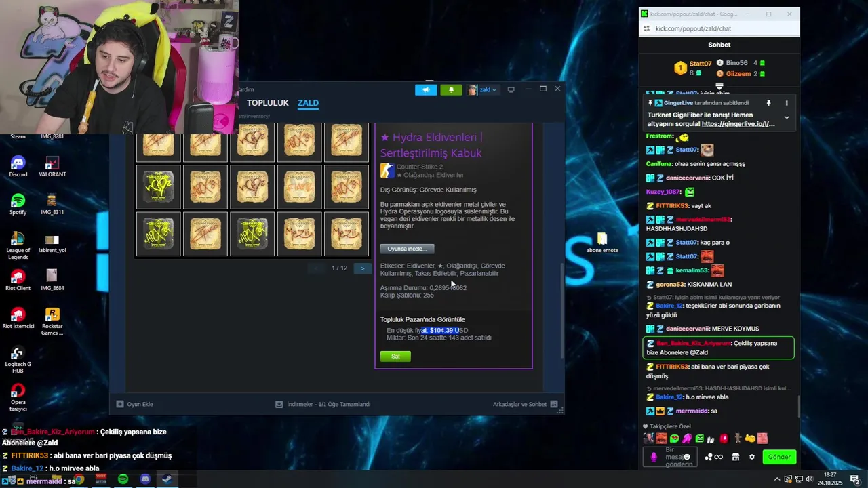Open the emoji picker in chat input

coord(687,457)
